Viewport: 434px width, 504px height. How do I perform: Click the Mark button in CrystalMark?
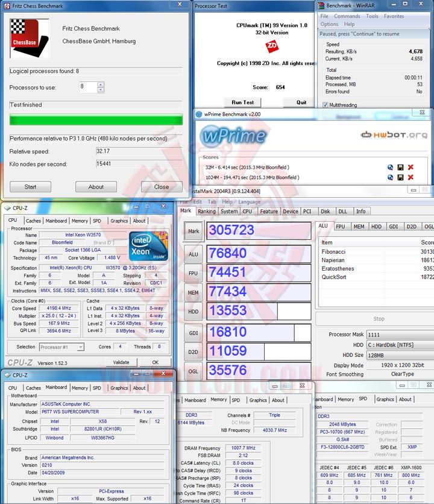coord(193,232)
